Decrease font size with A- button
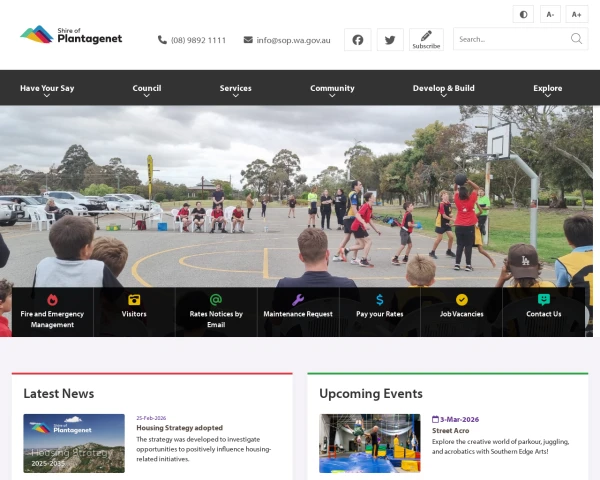This screenshot has height=480, width=600. (550, 15)
